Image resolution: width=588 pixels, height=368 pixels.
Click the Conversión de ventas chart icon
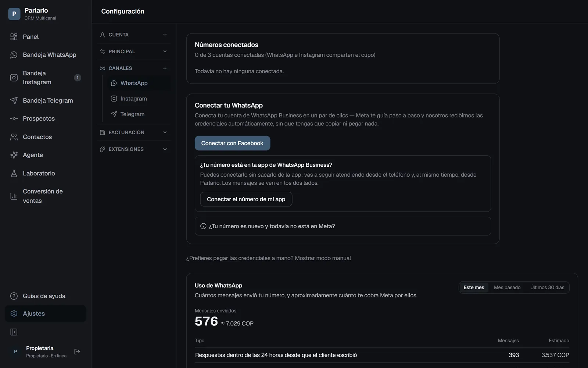14,196
